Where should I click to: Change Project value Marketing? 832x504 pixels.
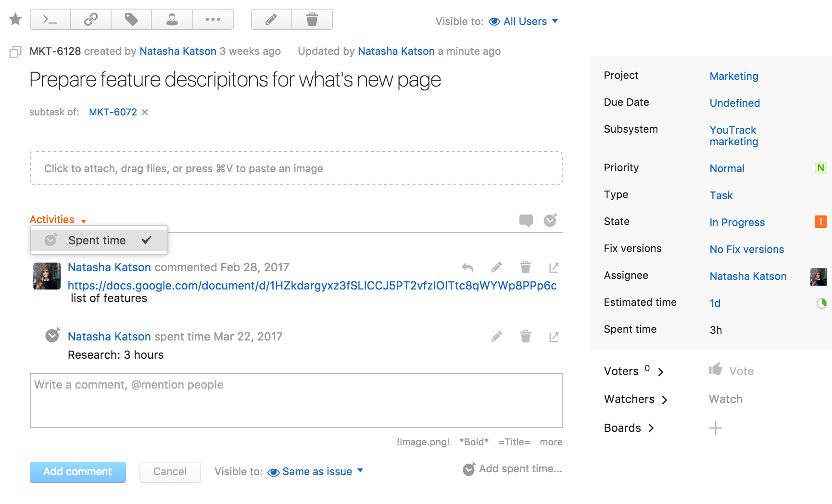pos(734,76)
